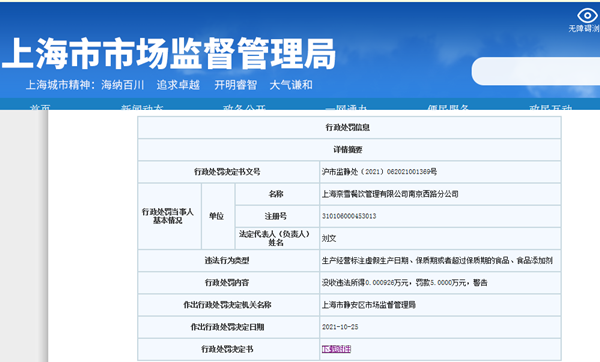The width and height of the screenshot is (600, 362).
Task: Open the 新闻动态 navigation item
Action: pos(142,107)
